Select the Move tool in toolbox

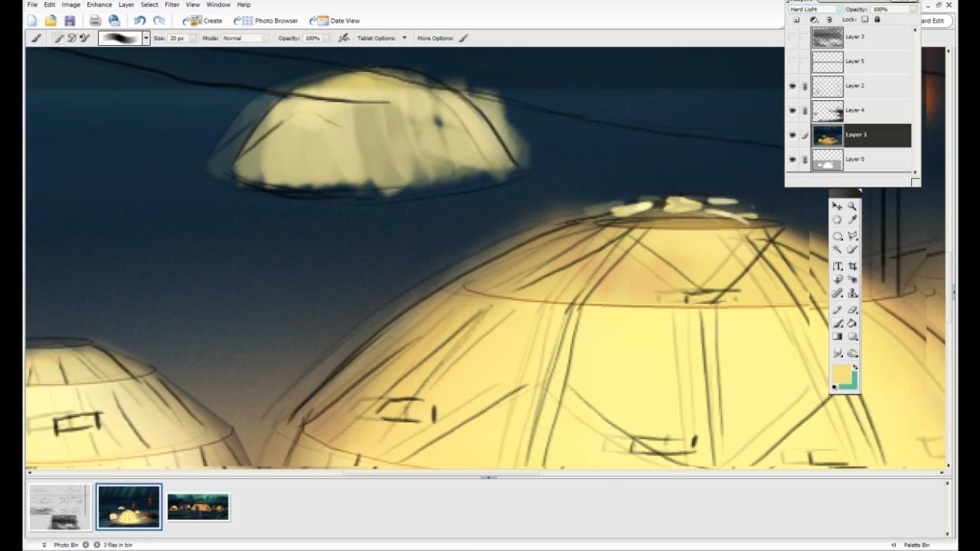click(x=837, y=206)
